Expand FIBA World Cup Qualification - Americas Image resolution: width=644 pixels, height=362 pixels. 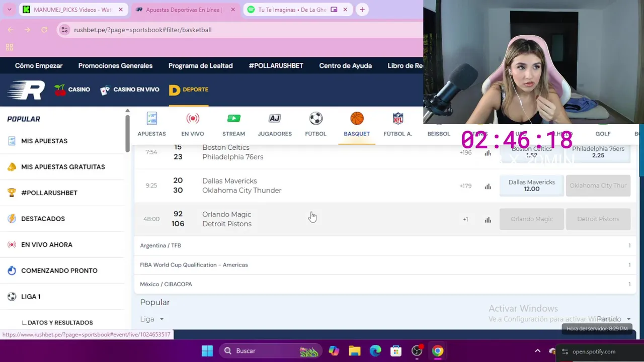[x=385, y=265]
